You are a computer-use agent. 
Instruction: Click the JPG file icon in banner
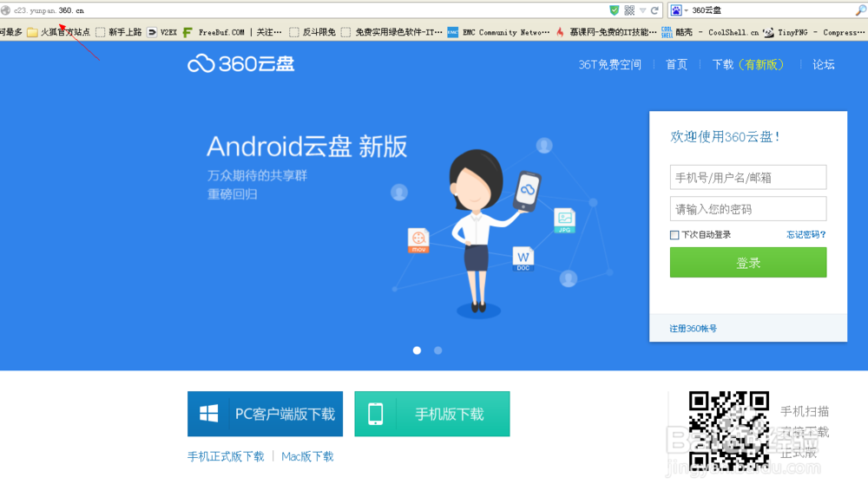coord(565,220)
